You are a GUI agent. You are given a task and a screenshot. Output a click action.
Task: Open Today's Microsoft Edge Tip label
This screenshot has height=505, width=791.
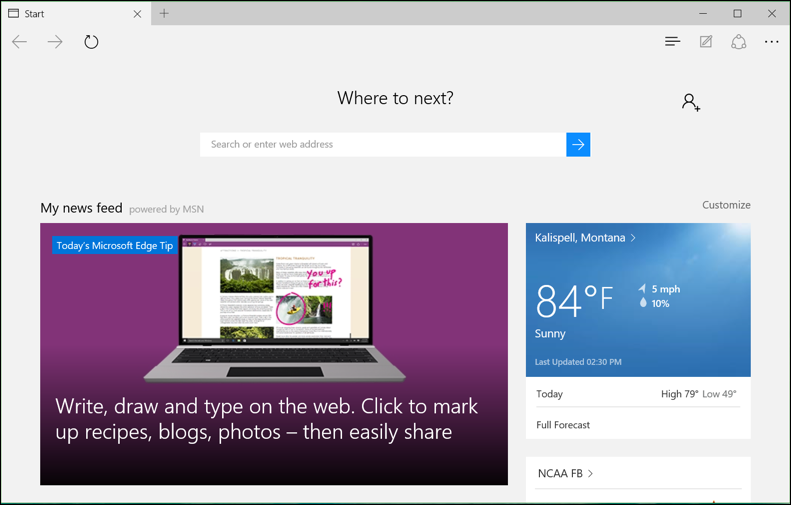(115, 246)
